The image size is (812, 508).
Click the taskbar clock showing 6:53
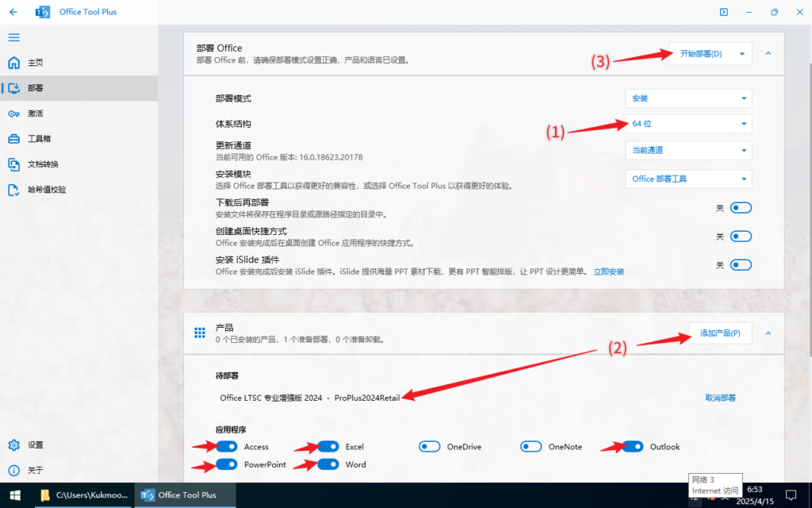755,495
